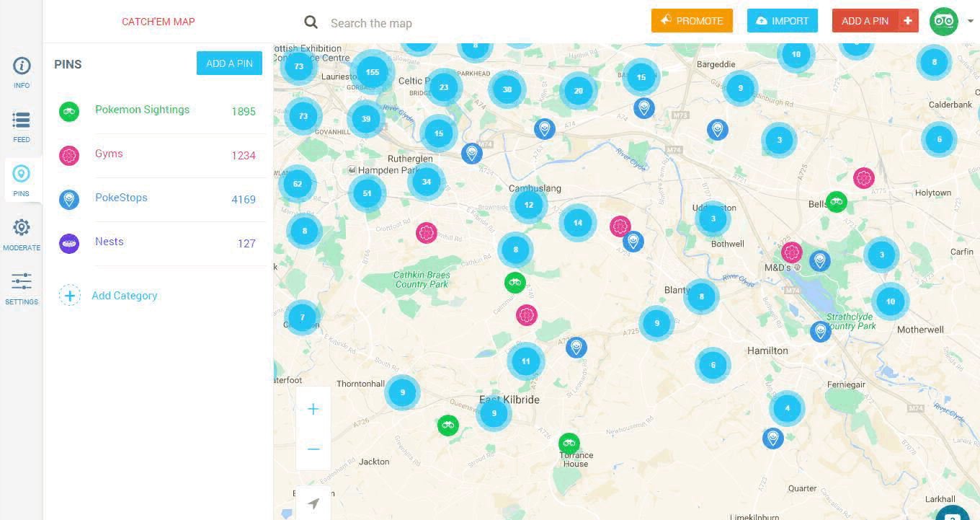Toggle the PokeStops category blue icon
The height and width of the screenshot is (520, 980).
click(69, 199)
